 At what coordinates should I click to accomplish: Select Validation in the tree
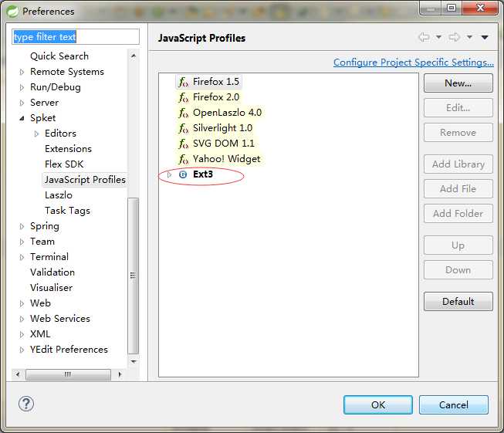tap(52, 272)
